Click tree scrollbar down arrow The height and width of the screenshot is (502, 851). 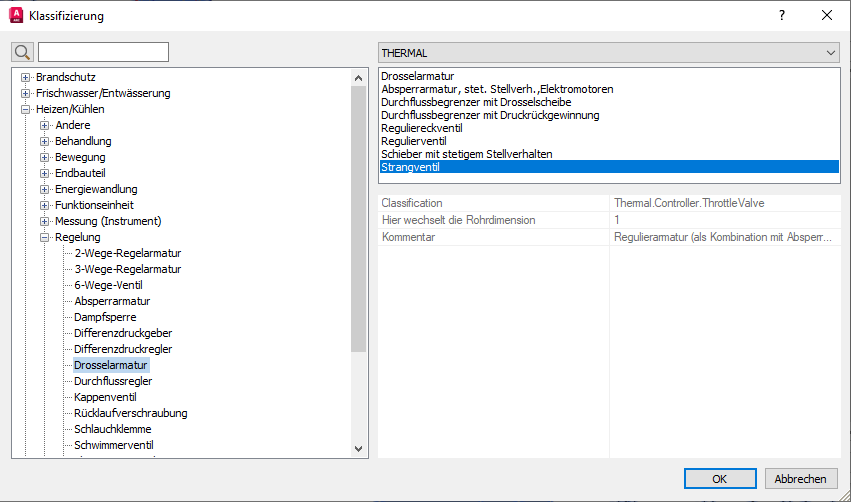point(358,449)
